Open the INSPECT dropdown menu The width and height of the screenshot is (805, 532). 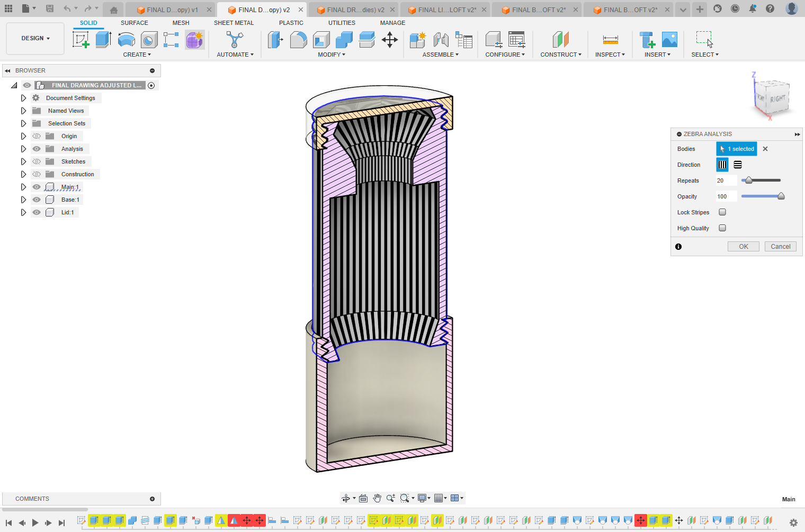point(610,55)
